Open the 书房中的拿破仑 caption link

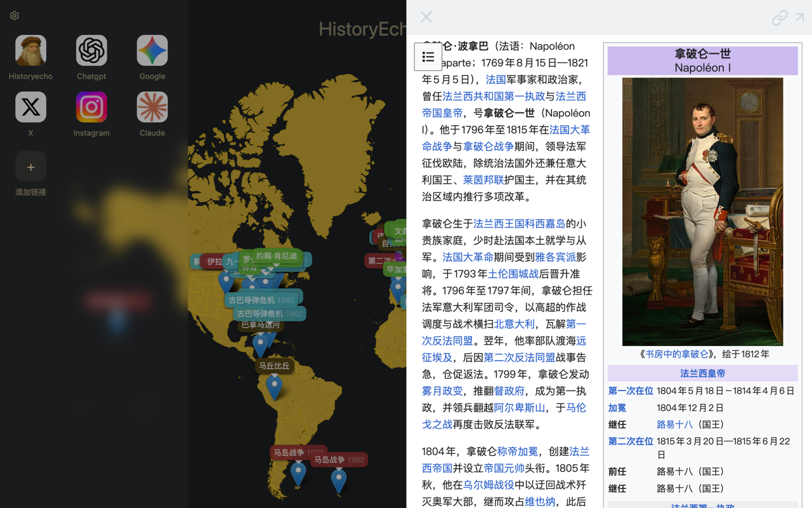[x=677, y=354]
